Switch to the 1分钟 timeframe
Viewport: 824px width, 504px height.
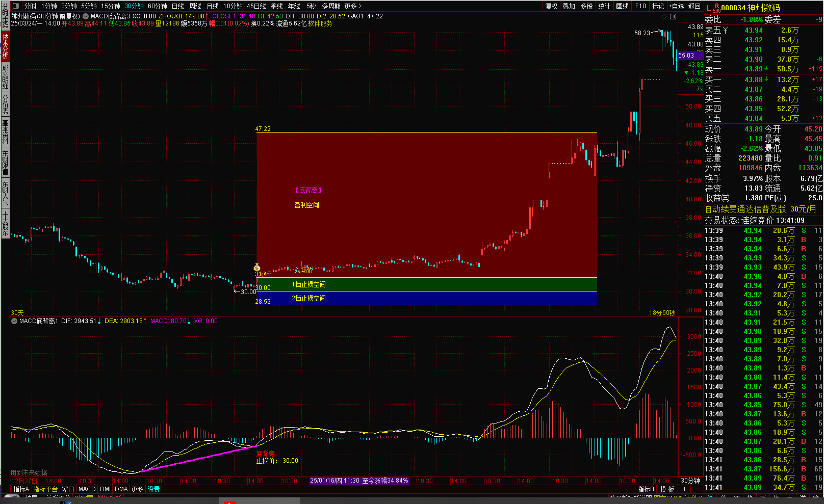[49, 6]
